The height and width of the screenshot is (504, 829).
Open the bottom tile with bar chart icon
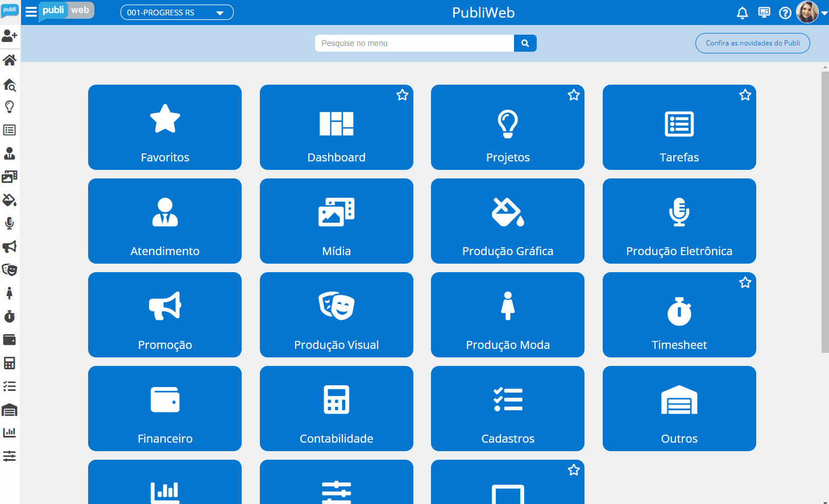[165, 482]
